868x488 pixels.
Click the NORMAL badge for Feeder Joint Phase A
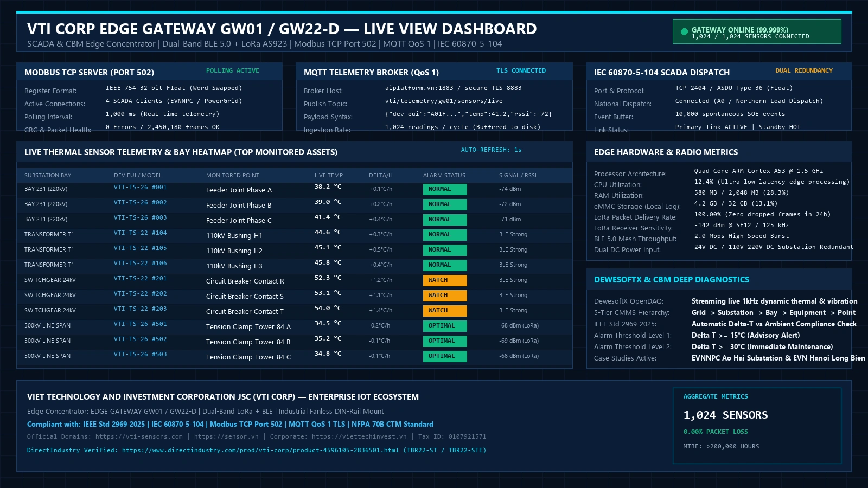[445, 189]
